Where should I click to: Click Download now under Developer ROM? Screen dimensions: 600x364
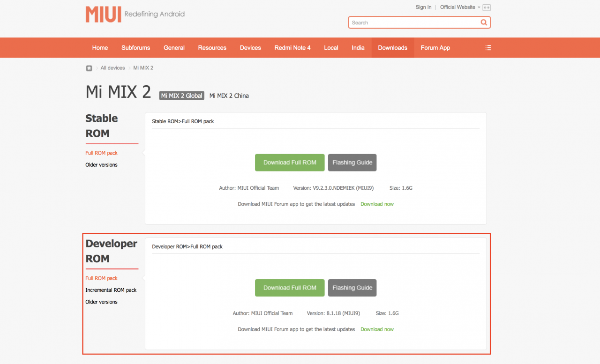click(x=377, y=329)
